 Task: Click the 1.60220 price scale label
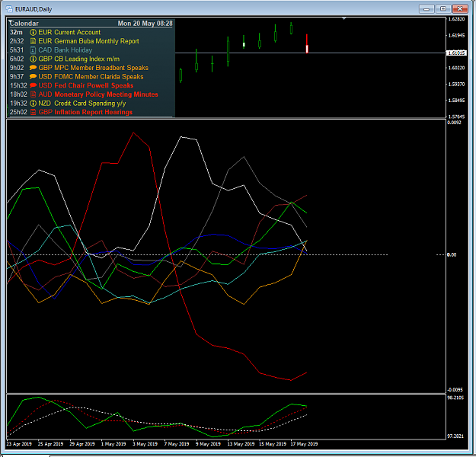tap(456, 68)
